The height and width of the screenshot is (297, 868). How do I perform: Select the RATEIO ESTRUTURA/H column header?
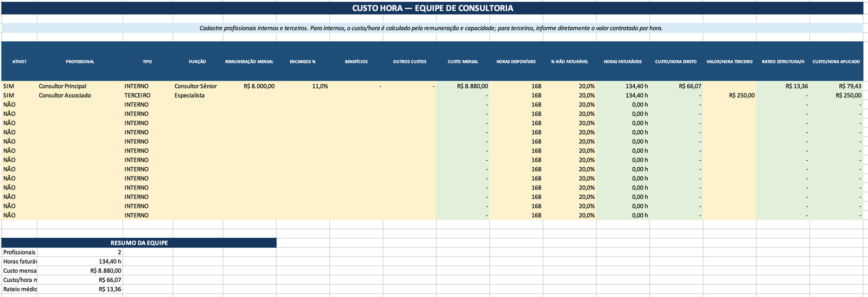point(783,62)
